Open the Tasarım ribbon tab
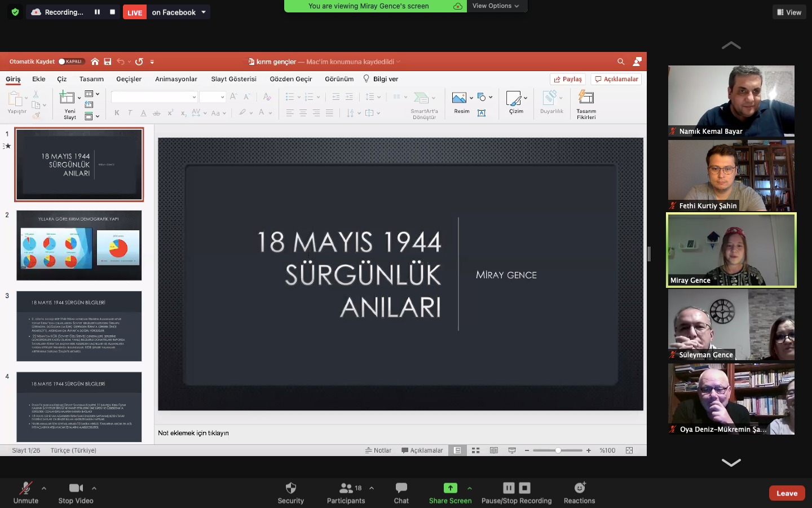 91,79
